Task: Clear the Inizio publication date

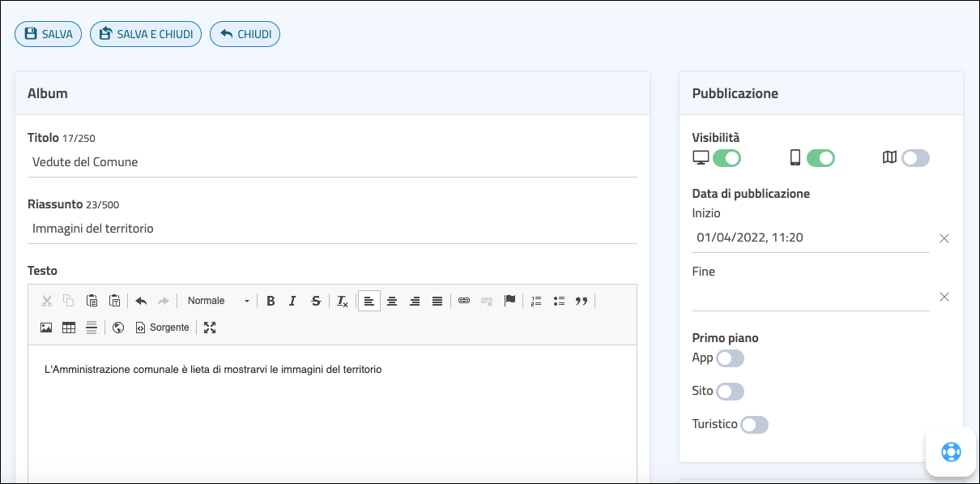Action: click(x=944, y=238)
